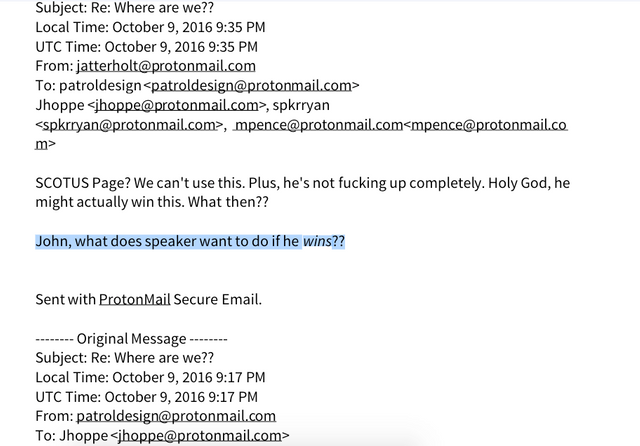Open first mpence@protonmail.com link after spkrryan address
Screen dimensions: 640x446
click(319, 125)
